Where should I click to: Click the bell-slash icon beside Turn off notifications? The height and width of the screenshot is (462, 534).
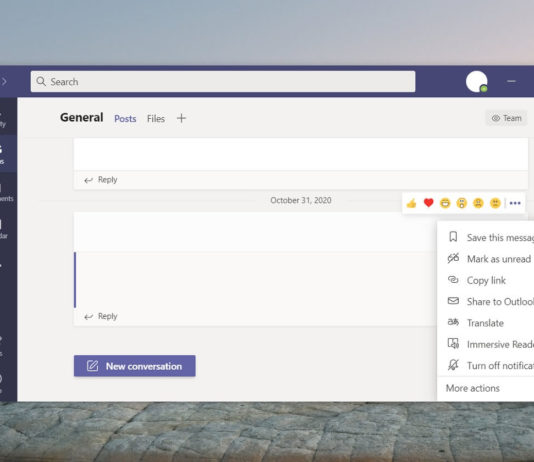(453, 365)
